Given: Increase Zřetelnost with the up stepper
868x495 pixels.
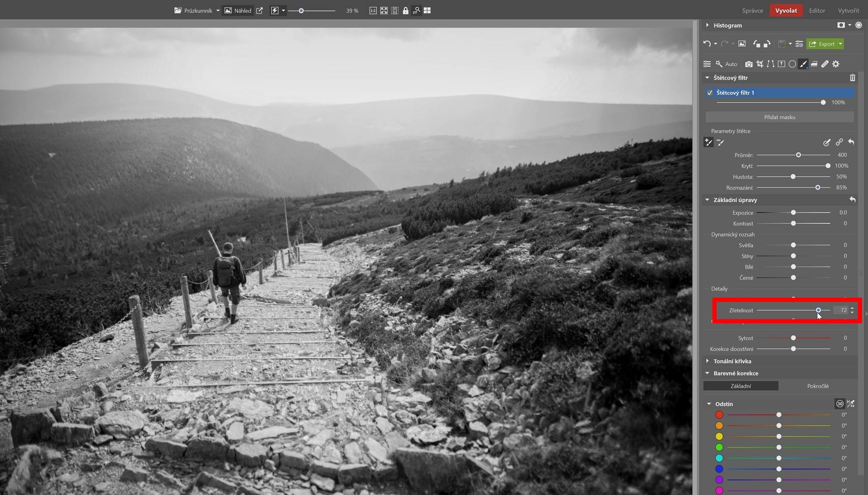Looking at the screenshot, I should (852, 309).
